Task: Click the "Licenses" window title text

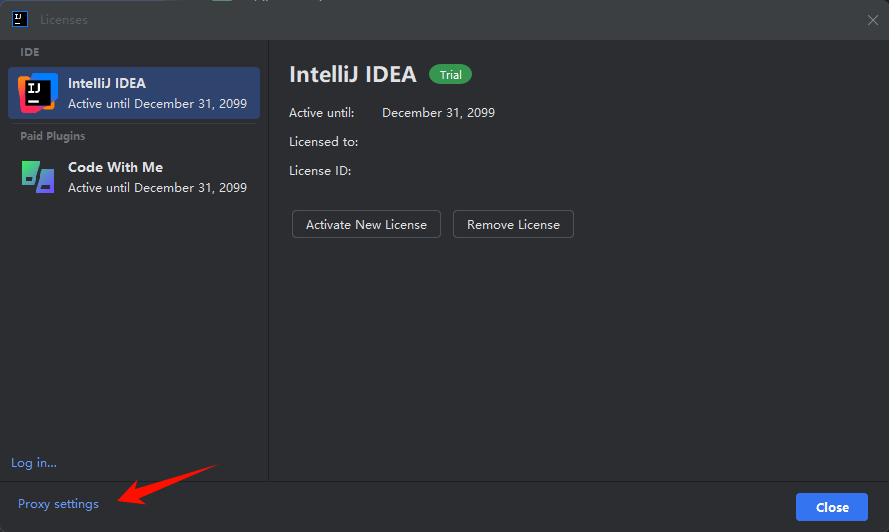Action: coord(64,20)
